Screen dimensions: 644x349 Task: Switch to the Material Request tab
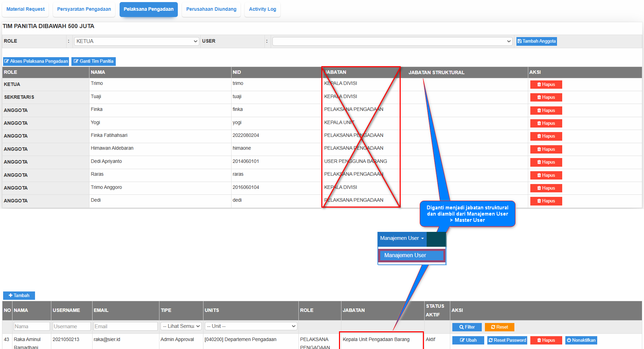tap(25, 9)
